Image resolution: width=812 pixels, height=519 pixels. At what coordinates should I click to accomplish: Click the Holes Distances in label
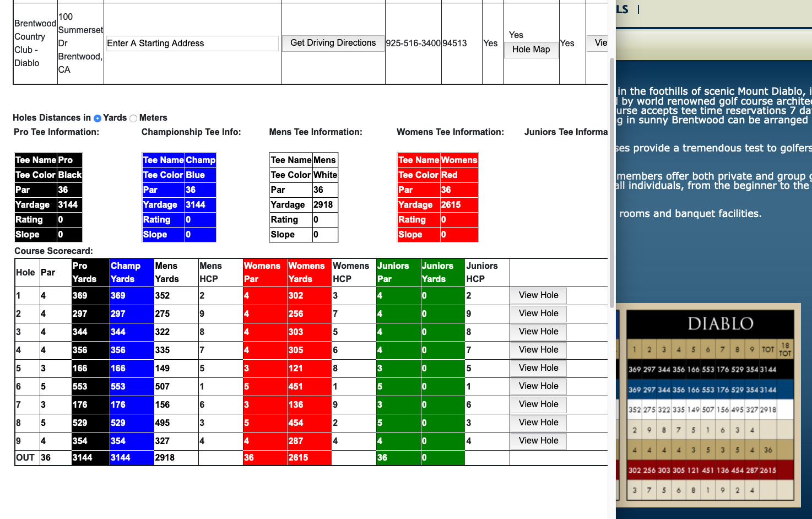[x=52, y=118]
